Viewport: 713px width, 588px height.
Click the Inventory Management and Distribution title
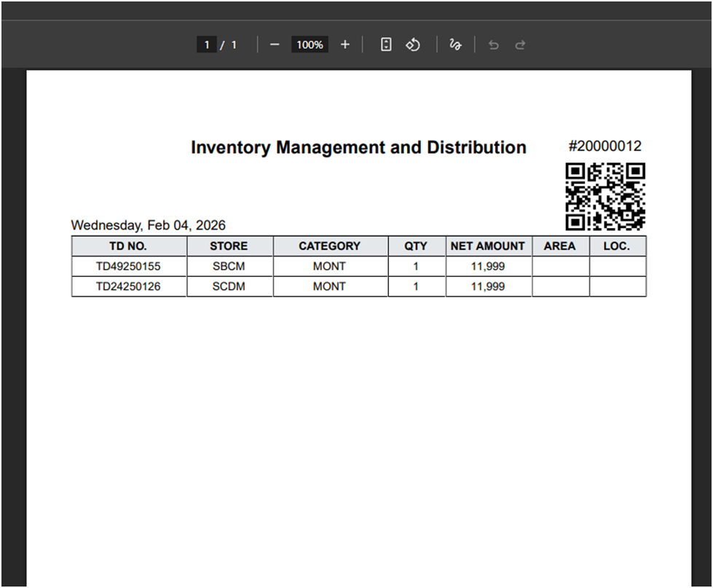(x=358, y=148)
